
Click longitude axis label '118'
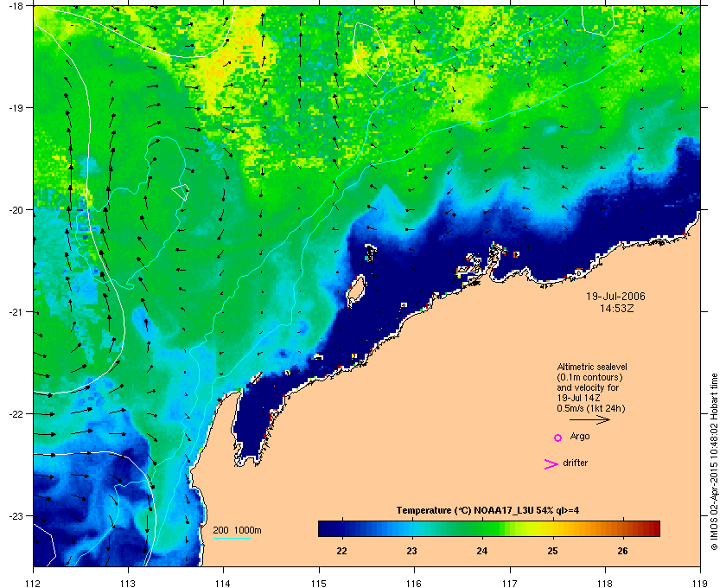[605, 583]
